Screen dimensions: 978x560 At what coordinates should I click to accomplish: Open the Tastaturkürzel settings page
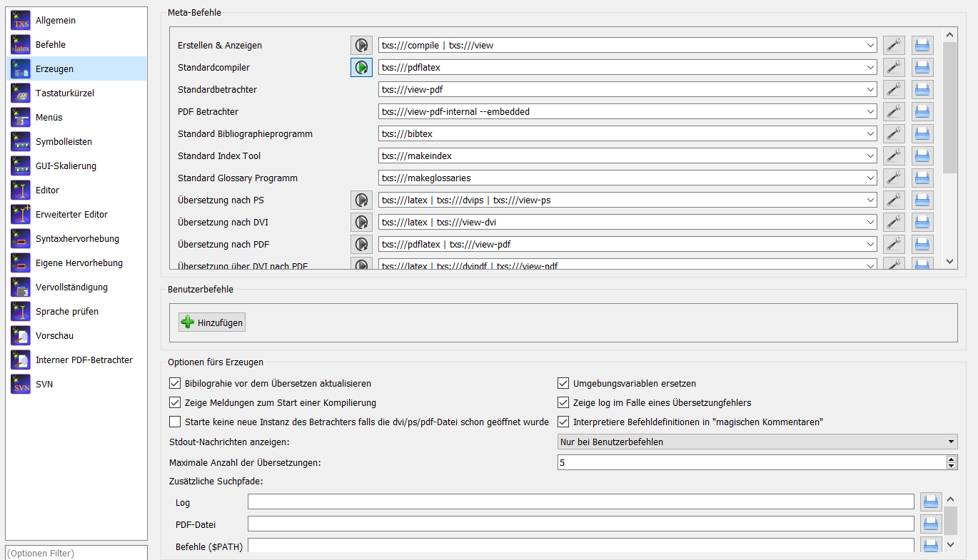coord(64,93)
